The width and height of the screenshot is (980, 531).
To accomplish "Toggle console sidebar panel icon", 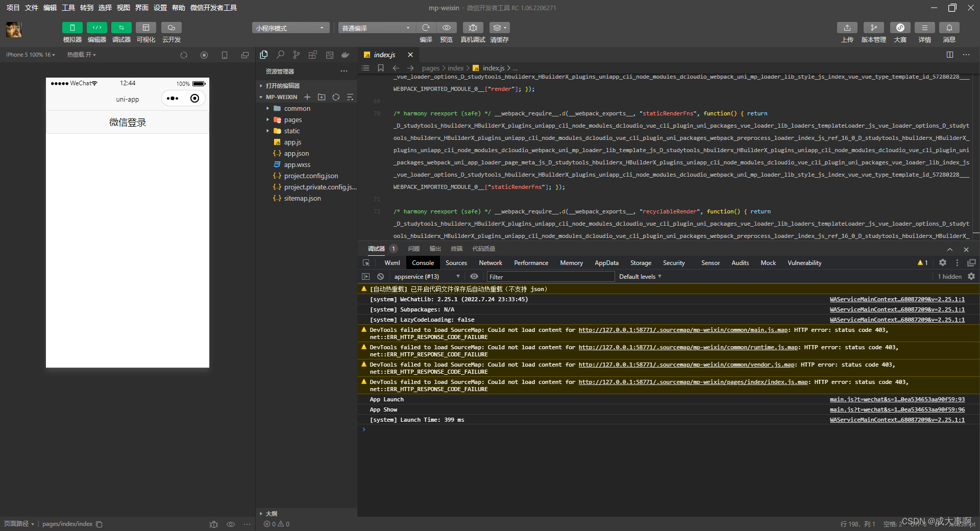I will pyautogui.click(x=365, y=276).
